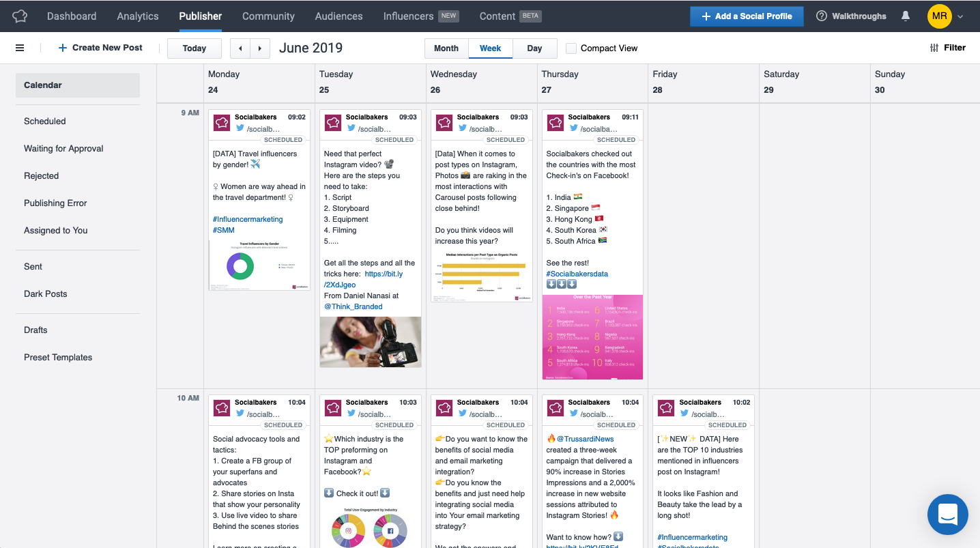Click Twitter icon on Tuesday 09:03 post
The image size is (980, 548).
[351, 128]
